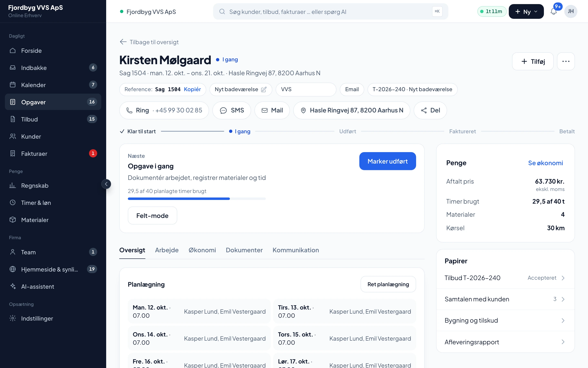Expand Bygning og tilskud row
Screen dimensions: 588x368
(505, 321)
